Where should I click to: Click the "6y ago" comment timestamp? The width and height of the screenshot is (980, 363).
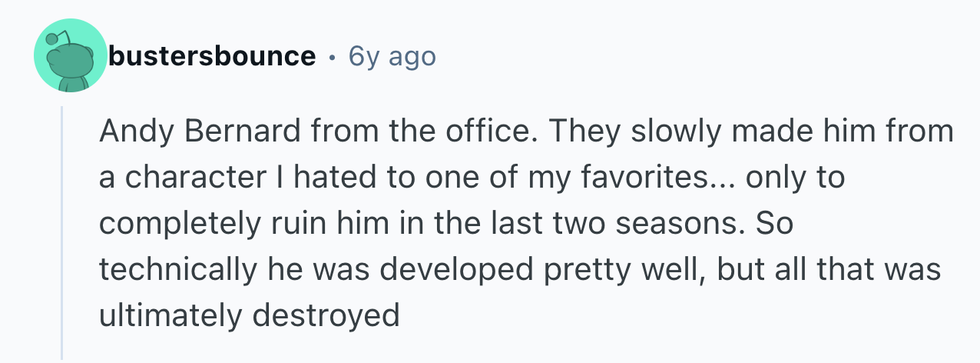tap(392, 56)
